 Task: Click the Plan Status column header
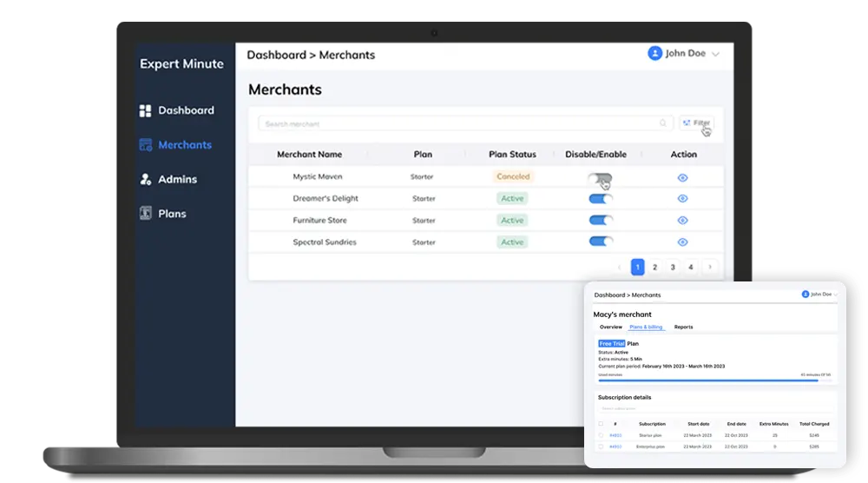[512, 155]
